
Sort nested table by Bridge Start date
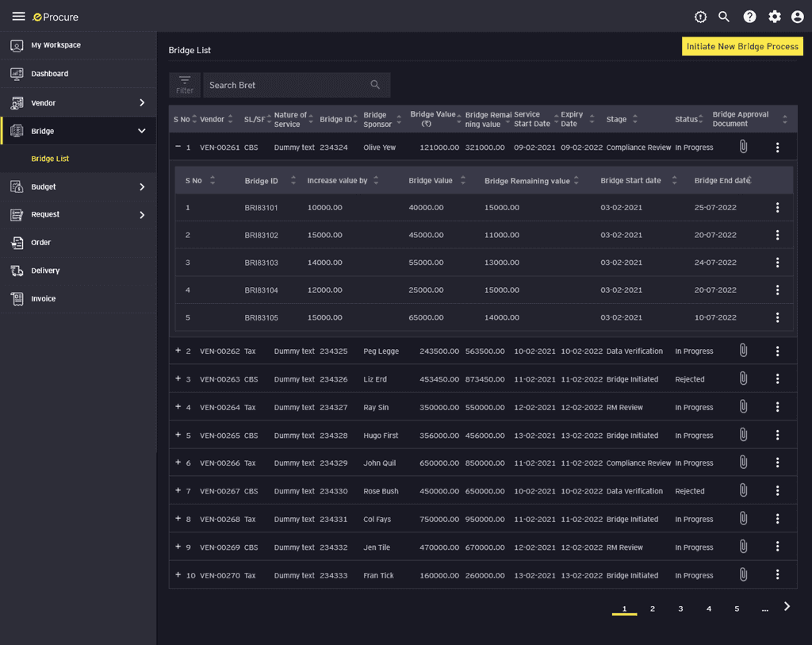click(674, 180)
